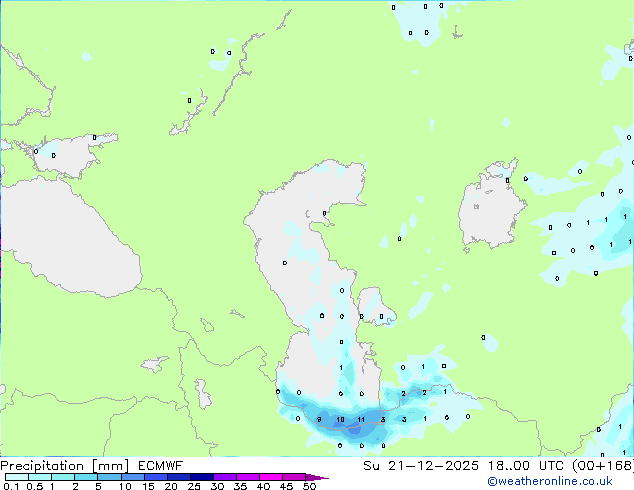Click the '18..00 UTC' time text
This screenshot has height=490, width=634.
coord(526,466)
